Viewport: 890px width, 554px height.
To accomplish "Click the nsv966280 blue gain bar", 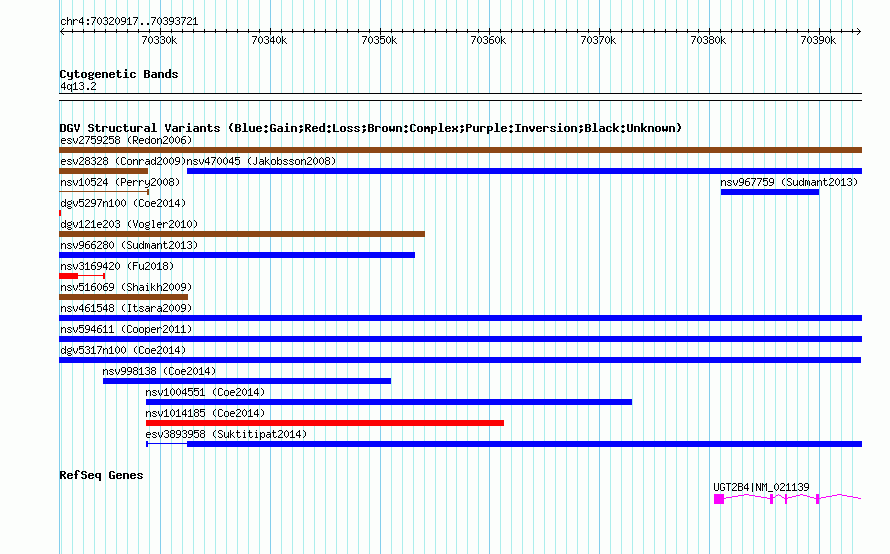I will pos(237,255).
